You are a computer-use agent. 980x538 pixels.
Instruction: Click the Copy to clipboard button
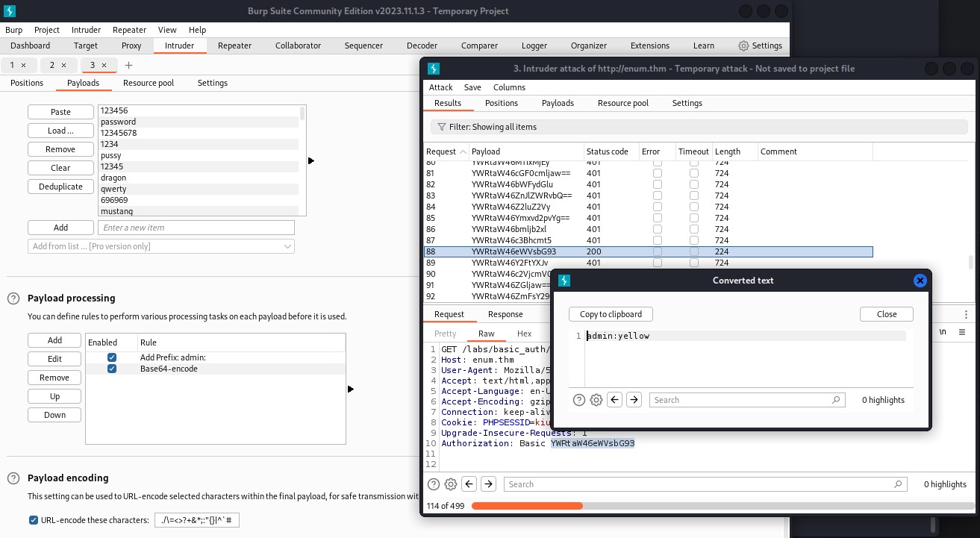(611, 314)
